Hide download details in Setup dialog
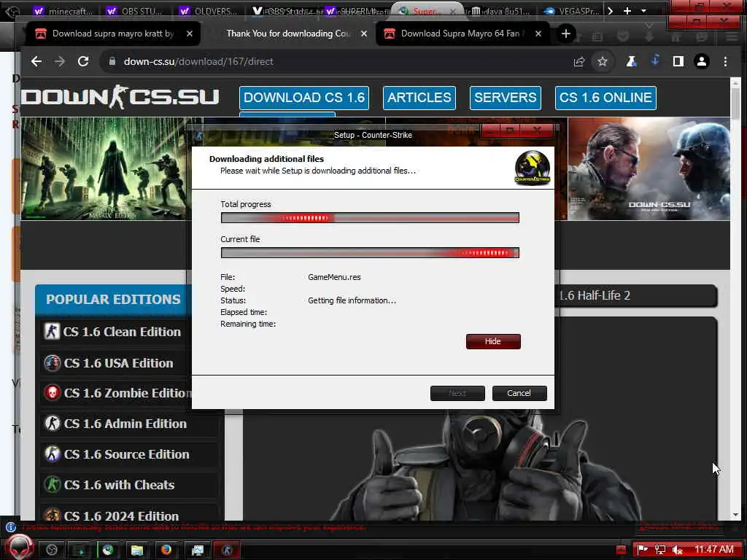The height and width of the screenshot is (560, 747). click(493, 341)
